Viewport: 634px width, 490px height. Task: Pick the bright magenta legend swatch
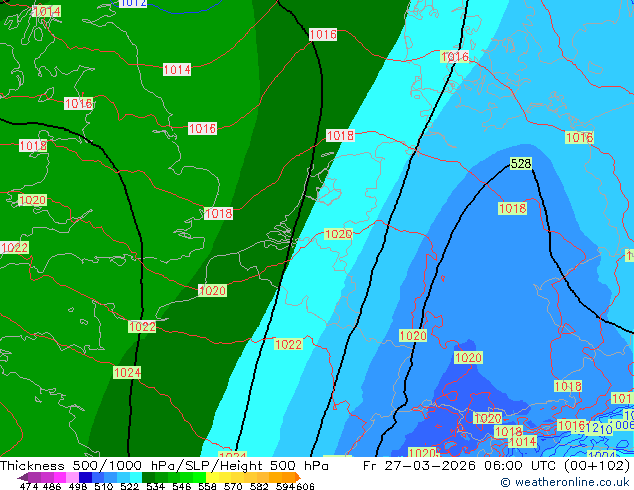59,477
